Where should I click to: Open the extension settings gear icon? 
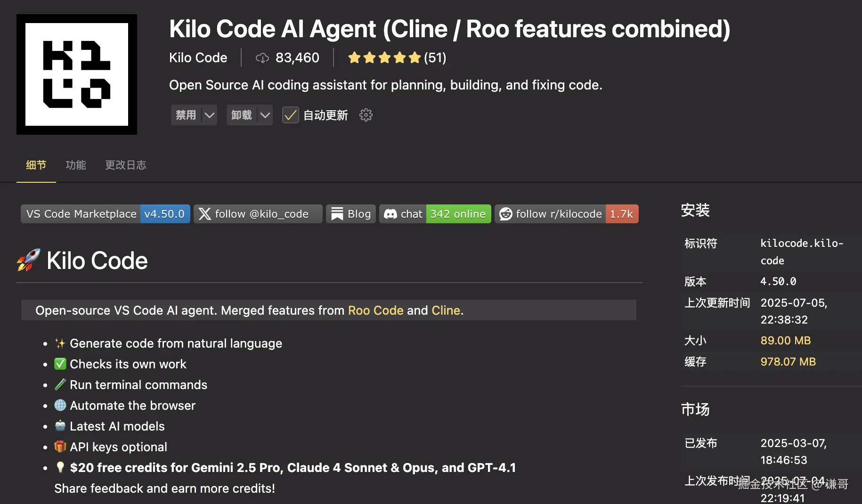[x=366, y=115]
